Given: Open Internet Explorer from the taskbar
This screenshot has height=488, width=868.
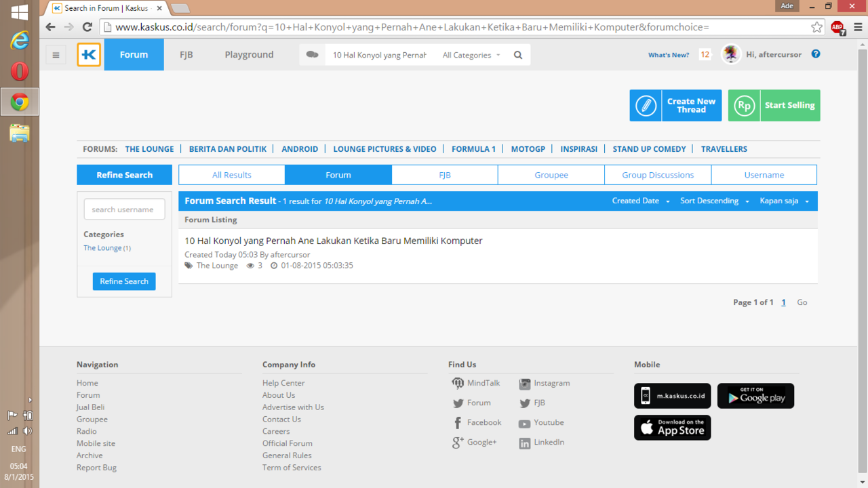Looking at the screenshot, I should [x=20, y=41].
